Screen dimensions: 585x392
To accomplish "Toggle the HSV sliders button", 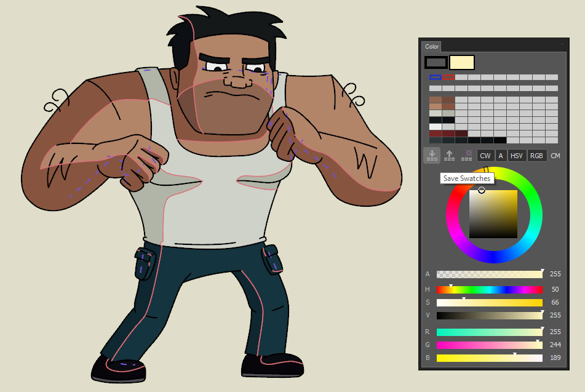I will tap(517, 156).
